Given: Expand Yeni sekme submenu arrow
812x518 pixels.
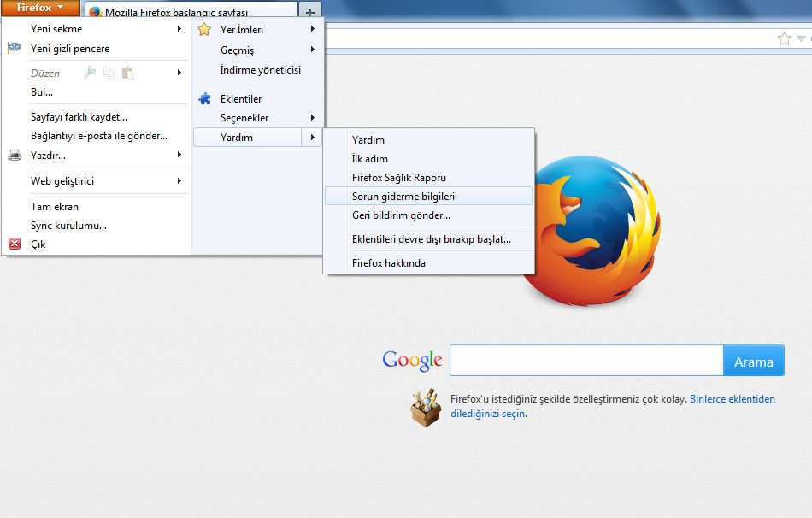Looking at the screenshot, I should tap(179, 29).
